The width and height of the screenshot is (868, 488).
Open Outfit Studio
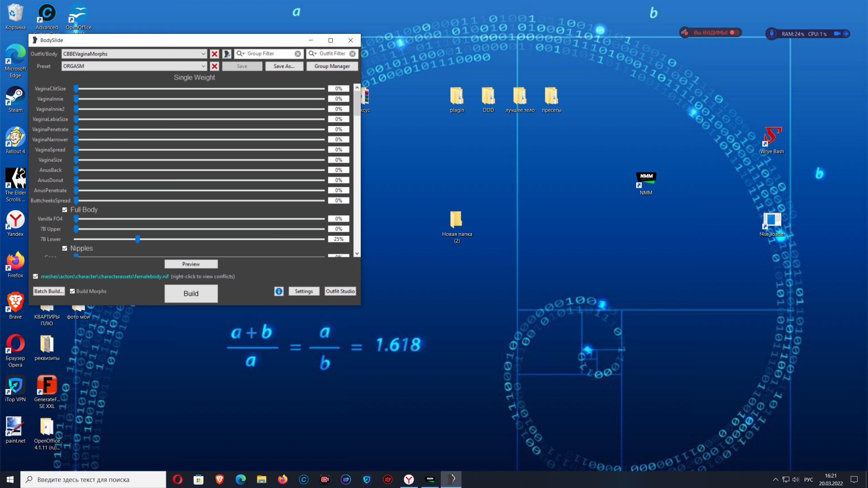(340, 291)
